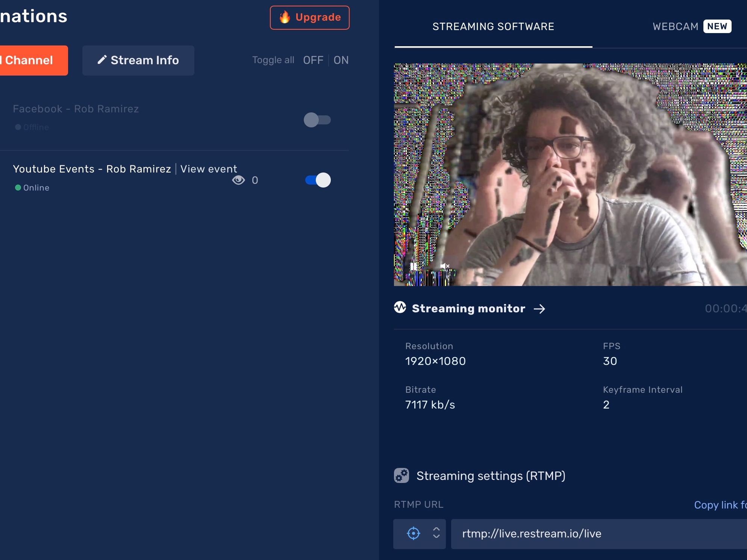Pause the stream preview video
This screenshot has height=560, width=747.
[414, 266]
